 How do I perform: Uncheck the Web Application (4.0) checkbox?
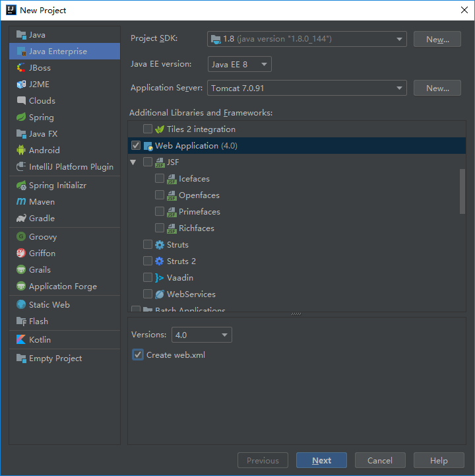coord(136,145)
